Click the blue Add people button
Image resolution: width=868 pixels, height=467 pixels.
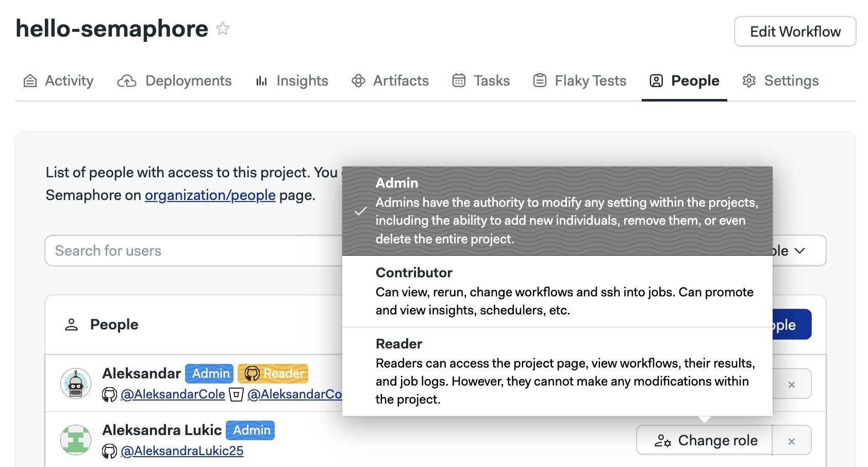(x=792, y=325)
